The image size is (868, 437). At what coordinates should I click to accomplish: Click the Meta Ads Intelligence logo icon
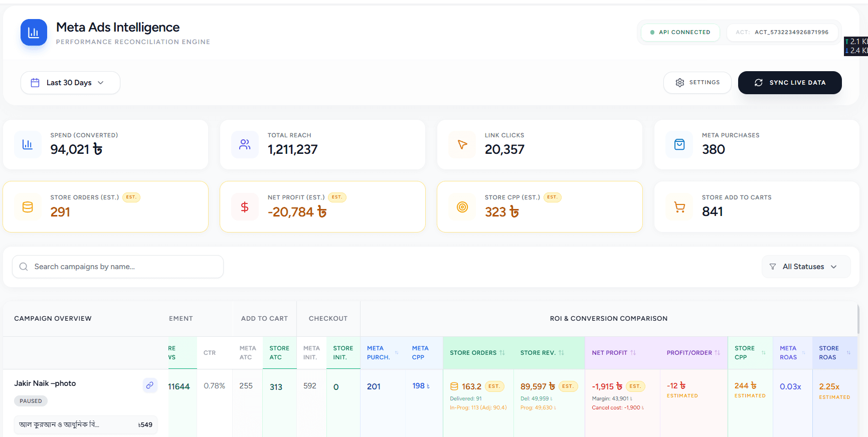(34, 33)
